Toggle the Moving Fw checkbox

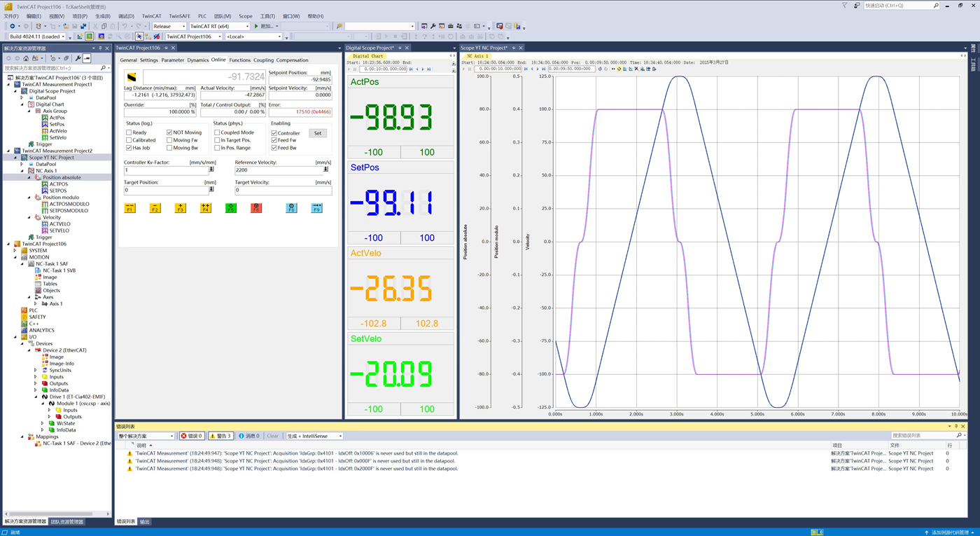pyautogui.click(x=169, y=140)
